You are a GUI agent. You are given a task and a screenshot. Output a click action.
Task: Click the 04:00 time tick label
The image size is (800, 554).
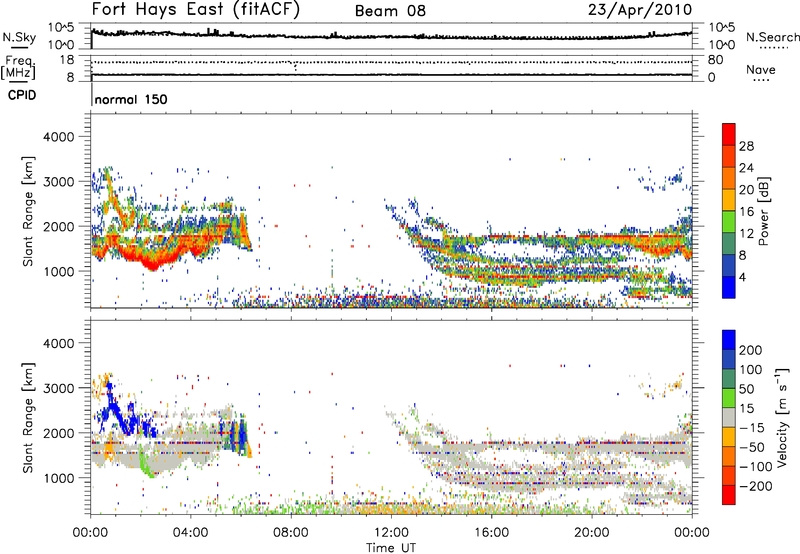point(190,533)
